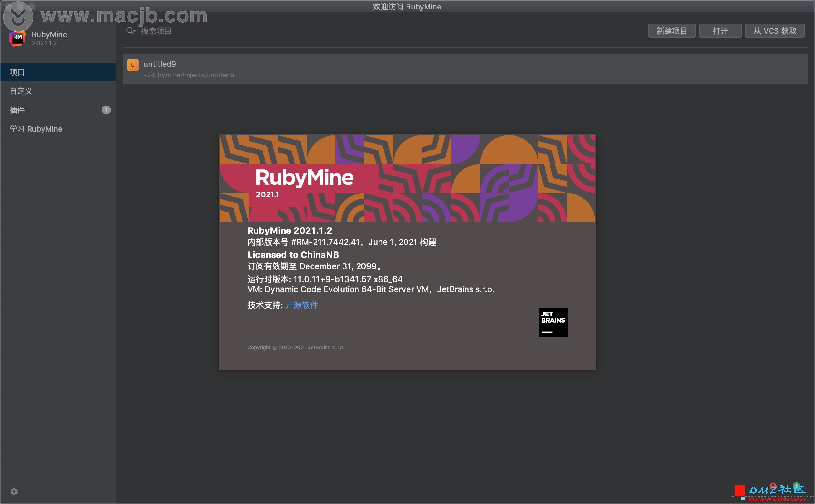Click the RubyMine splash banner image

[407, 178]
